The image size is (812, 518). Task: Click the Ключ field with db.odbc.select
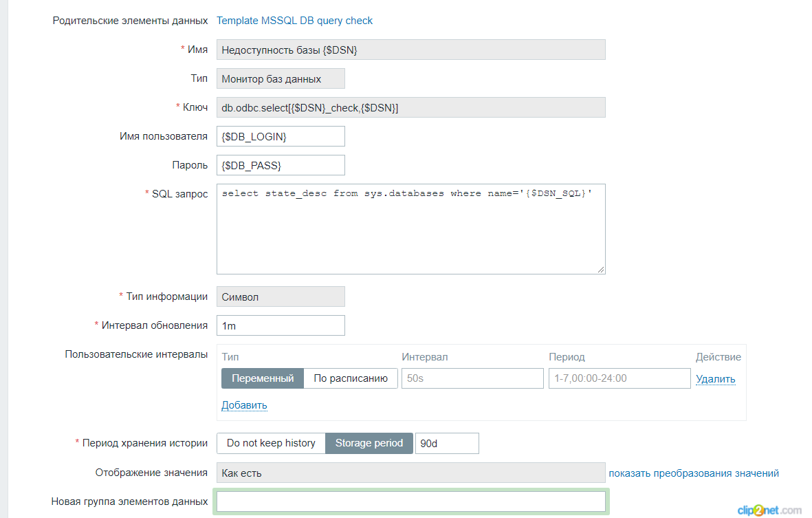click(410, 107)
